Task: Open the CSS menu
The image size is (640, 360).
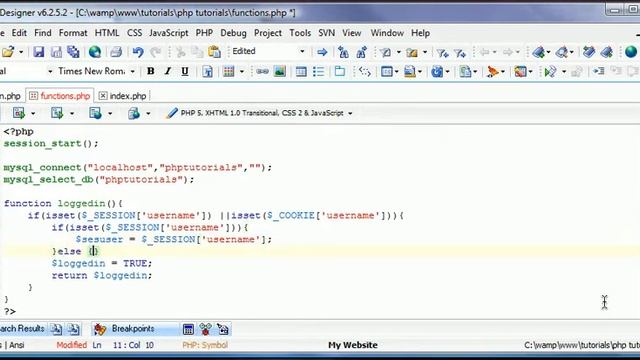Action: click(x=134, y=33)
